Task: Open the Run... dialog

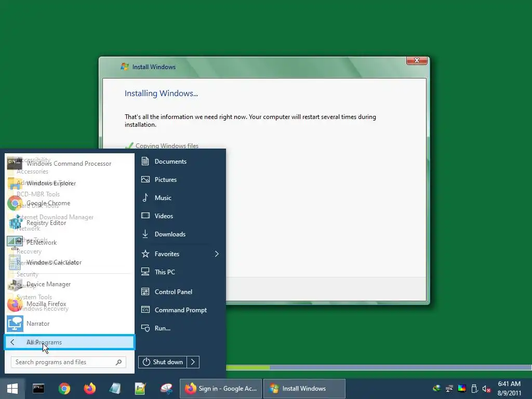Action: [180, 328]
